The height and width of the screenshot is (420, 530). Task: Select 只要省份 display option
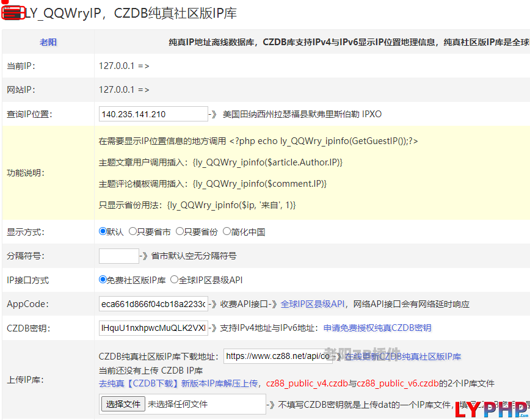tap(180, 232)
